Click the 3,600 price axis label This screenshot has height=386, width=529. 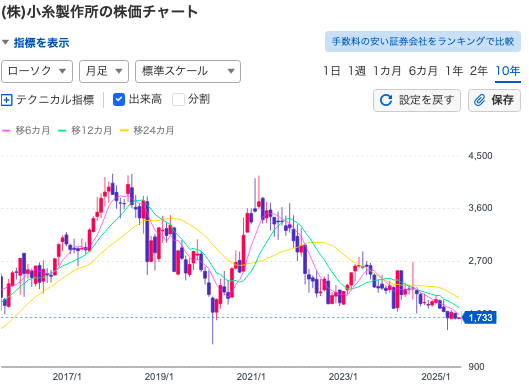(480, 208)
